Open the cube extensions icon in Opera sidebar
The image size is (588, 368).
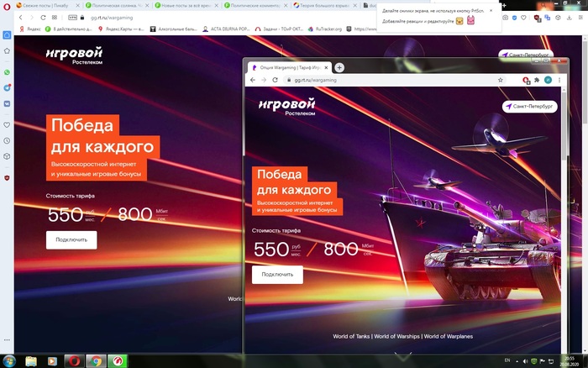(x=7, y=156)
